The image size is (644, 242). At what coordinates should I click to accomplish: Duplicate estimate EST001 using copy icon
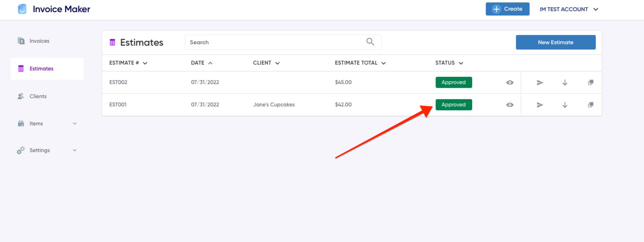point(590,105)
